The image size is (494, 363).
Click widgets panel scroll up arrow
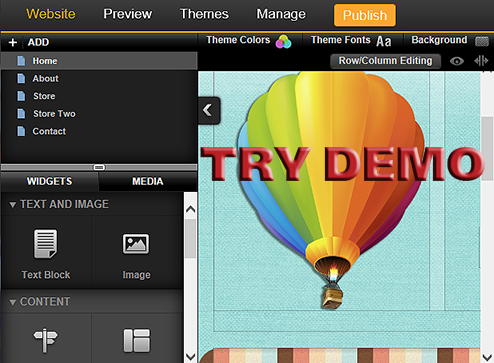[x=190, y=209]
